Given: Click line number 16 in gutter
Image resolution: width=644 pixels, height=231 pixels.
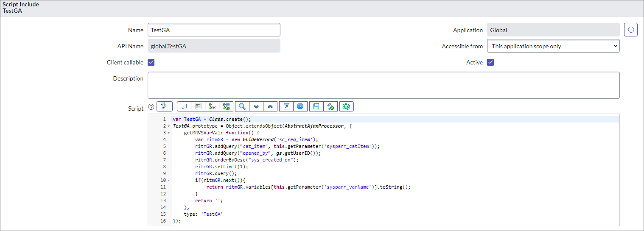Looking at the screenshot, I should 163,221.
